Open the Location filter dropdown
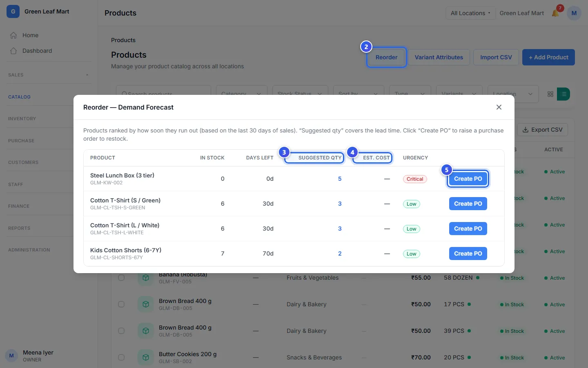The width and height of the screenshot is (588, 368). [x=513, y=94]
